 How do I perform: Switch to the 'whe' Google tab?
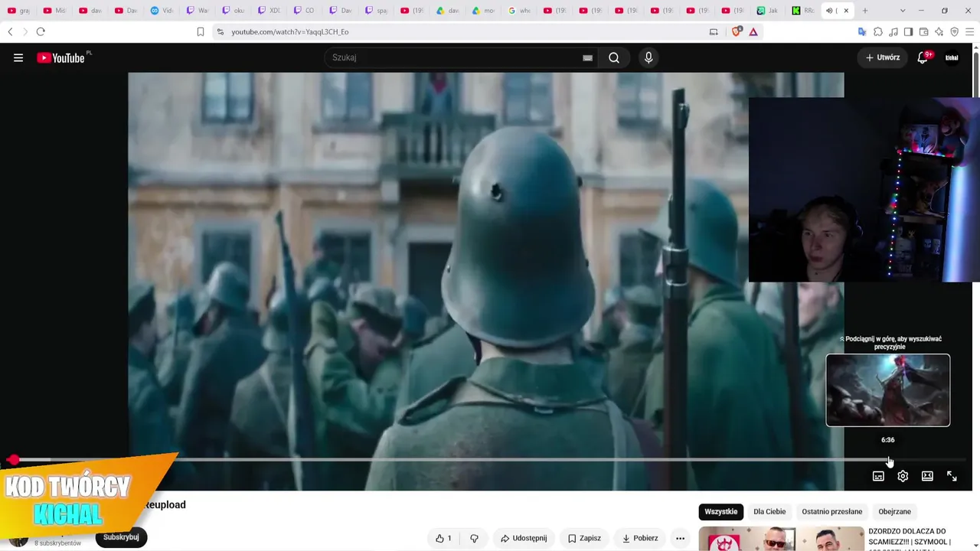click(520, 11)
